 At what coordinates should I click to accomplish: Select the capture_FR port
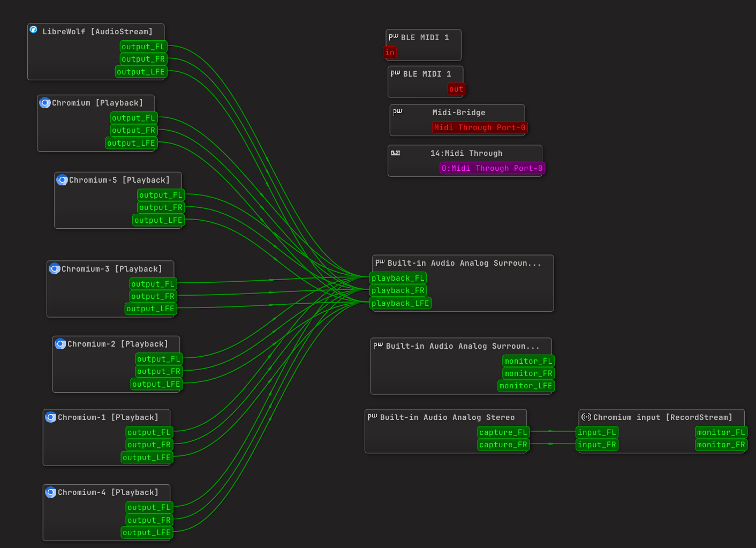point(503,445)
